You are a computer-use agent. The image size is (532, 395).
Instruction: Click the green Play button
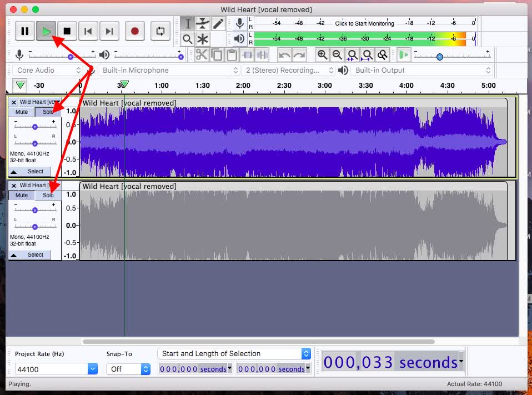[46, 31]
